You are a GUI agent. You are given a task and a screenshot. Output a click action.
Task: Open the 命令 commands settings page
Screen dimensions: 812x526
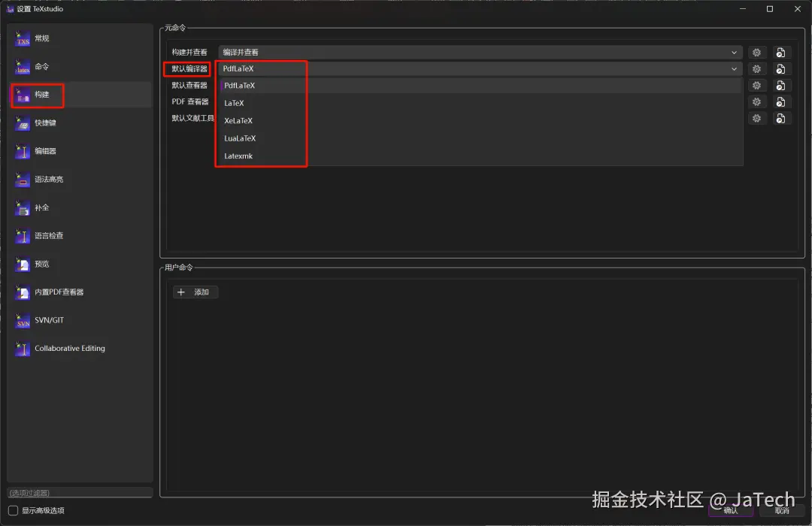[x=80, y=67]
